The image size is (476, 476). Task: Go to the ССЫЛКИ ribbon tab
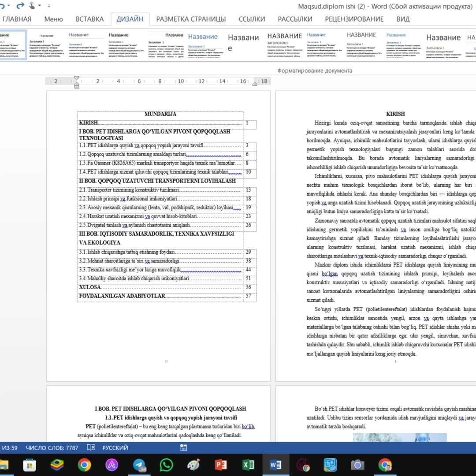(252, 19)
